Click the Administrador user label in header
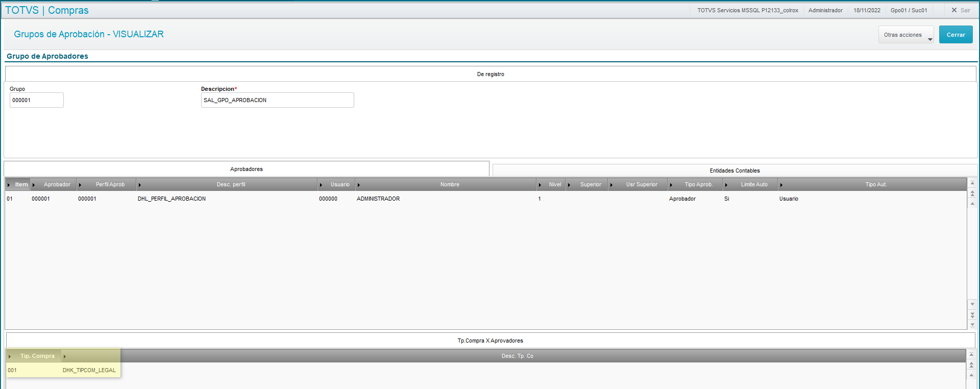This screenshot has width=980, height=389. point(825,10)
